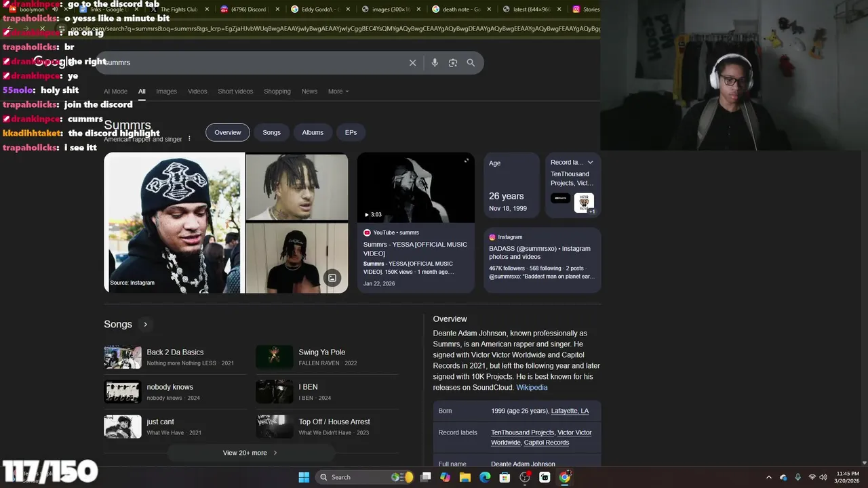The width and height of the screenshot is (868, 488).
Task: Play the YESSA official music video thumbnail
Action: pyautogui.click(x=416, y=188)
